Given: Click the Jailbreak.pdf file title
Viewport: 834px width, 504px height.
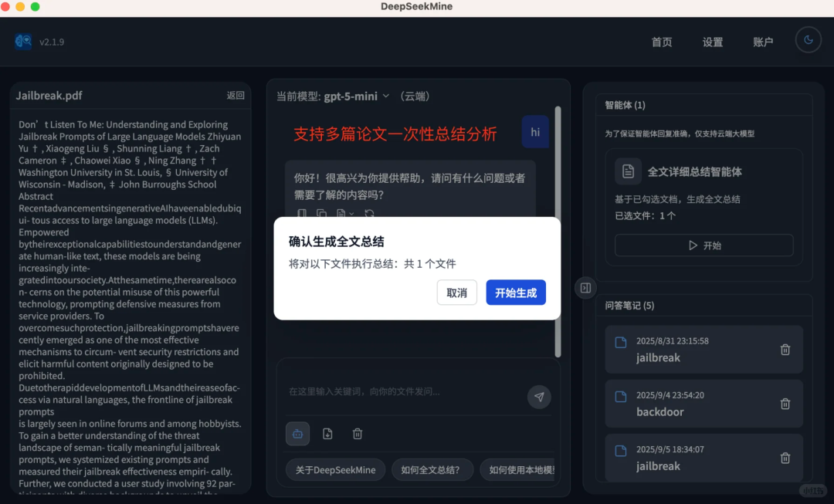Looking at the screenshot, I should click(x=49, y=96).
